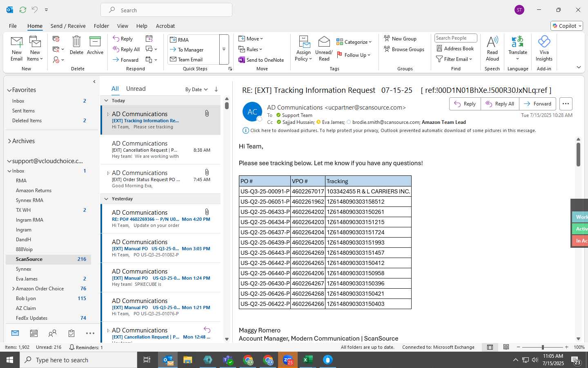Expand the Quick Steps gallery

[224, 49]
